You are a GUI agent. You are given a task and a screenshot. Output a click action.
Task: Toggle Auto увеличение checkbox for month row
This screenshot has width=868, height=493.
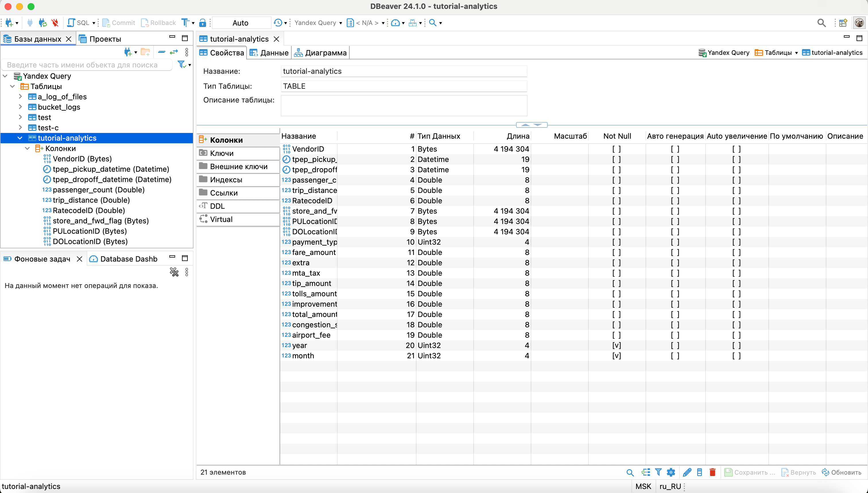[736, 355]
